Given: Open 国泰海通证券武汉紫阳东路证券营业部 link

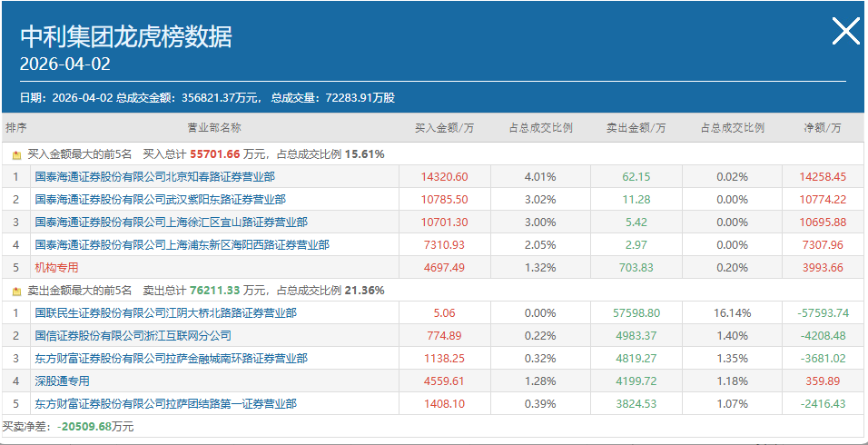Looking at the screenshot, I should pyautogui.click(x=161, y=200).
